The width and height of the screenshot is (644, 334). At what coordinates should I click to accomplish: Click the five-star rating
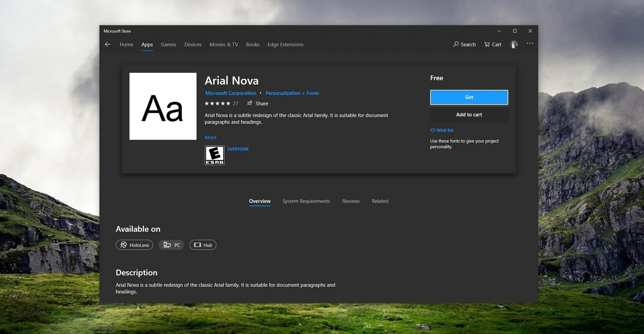217,103
